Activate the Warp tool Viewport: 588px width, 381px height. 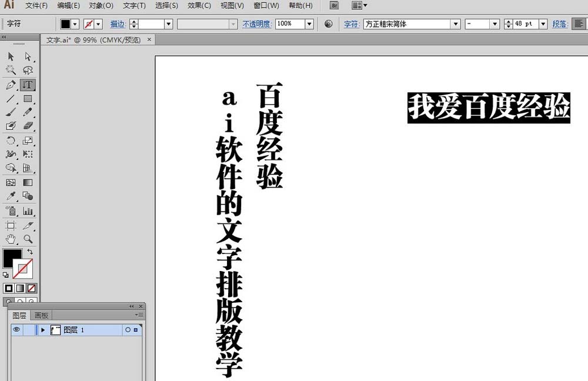pyautogui.click(x=11, y=154)
